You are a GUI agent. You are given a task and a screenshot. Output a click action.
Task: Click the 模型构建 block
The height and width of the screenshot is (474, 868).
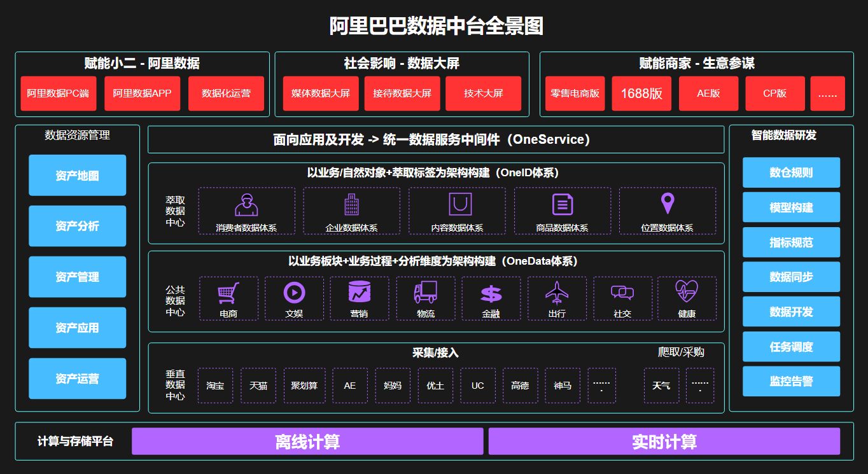[792, 207]
